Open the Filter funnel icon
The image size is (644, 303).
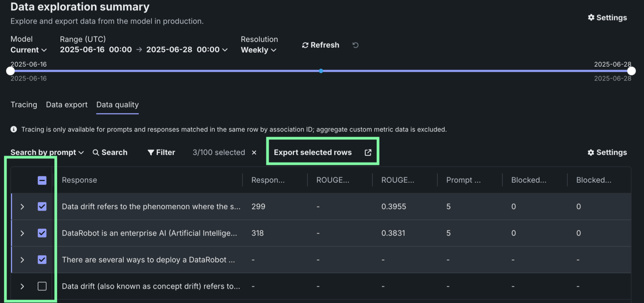coord(151,152)
